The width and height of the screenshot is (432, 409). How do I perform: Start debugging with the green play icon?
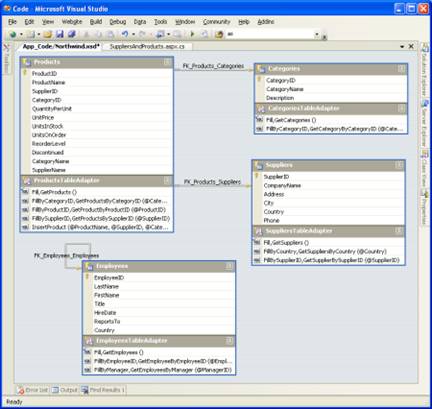tap(192, 34)
